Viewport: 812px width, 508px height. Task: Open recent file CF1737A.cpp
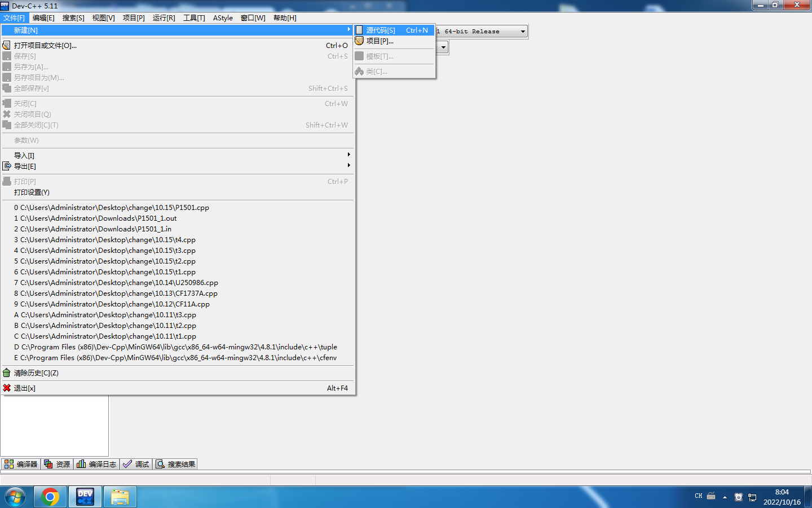click(x=177, y=294)
